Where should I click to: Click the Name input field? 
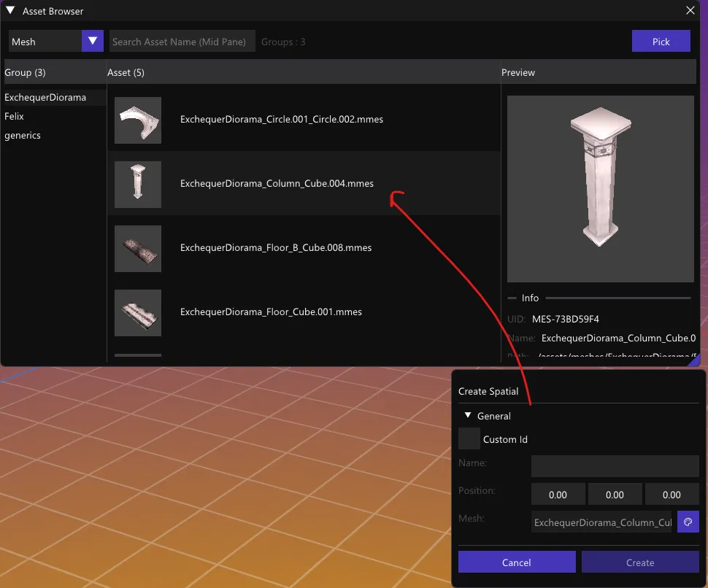pyautogui.click(x=615, y=466)
